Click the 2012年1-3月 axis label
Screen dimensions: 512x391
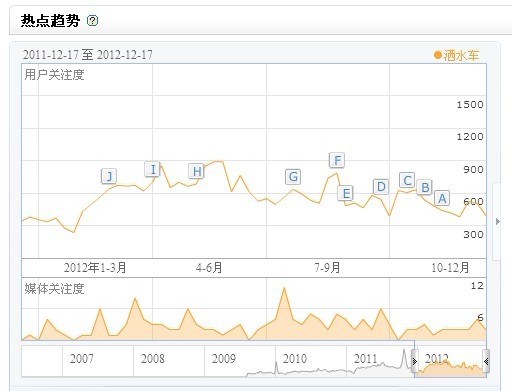(x=95, y=268)
